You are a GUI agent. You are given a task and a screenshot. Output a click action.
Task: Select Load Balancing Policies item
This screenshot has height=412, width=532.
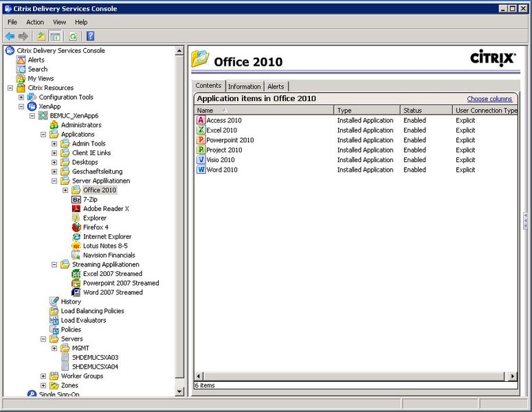tap(92, 311)
